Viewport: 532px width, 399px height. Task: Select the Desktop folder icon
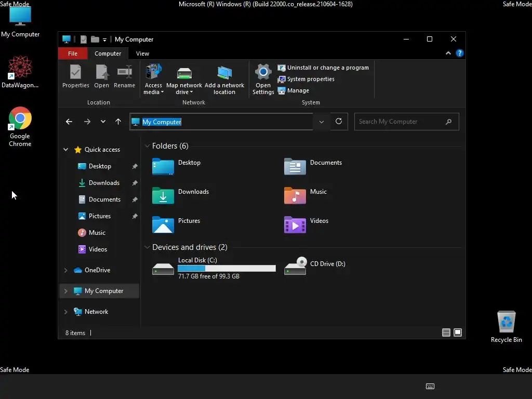tap(163, 167)
